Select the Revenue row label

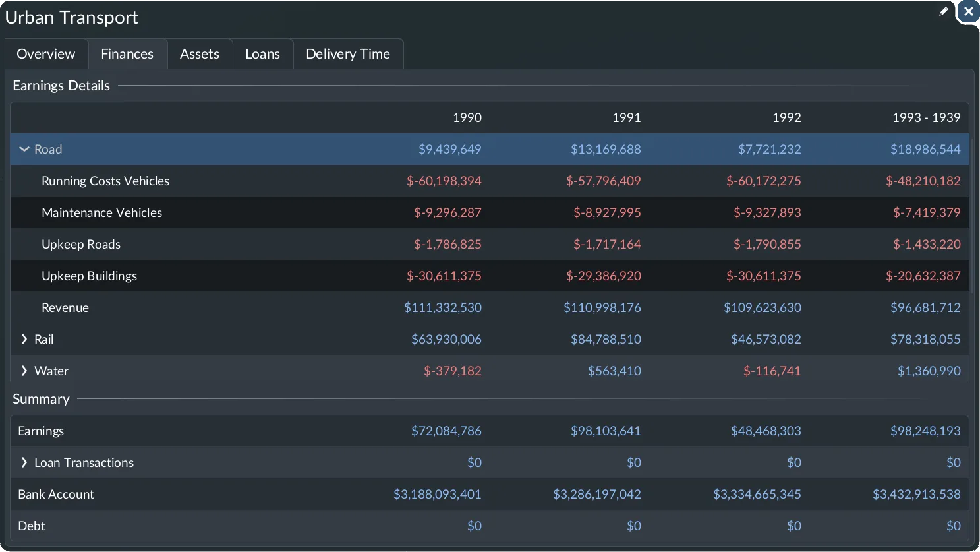(65, 307)
